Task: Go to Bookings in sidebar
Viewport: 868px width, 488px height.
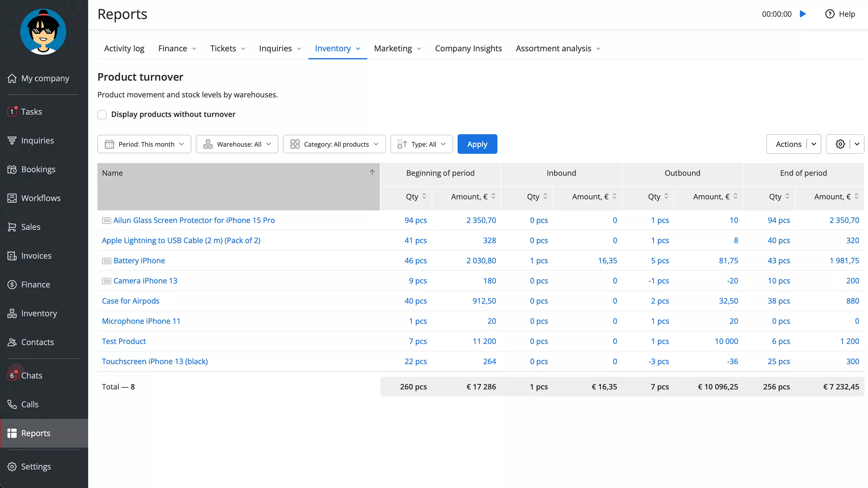Action: click(x=38, y=169)
